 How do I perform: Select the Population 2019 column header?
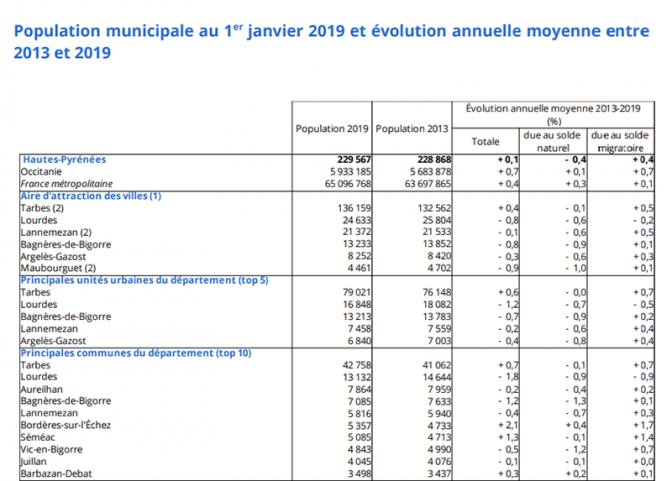(332, 129)
